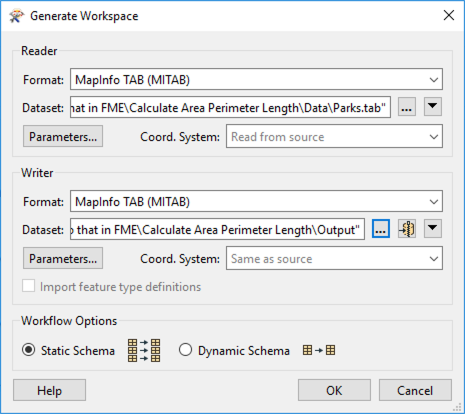Toggle Import feature type definitions checkbox

28,286
